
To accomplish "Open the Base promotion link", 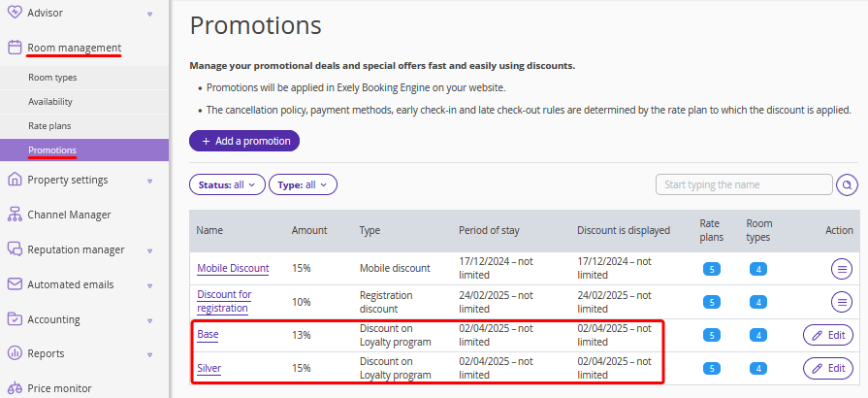I will [208, 334].
